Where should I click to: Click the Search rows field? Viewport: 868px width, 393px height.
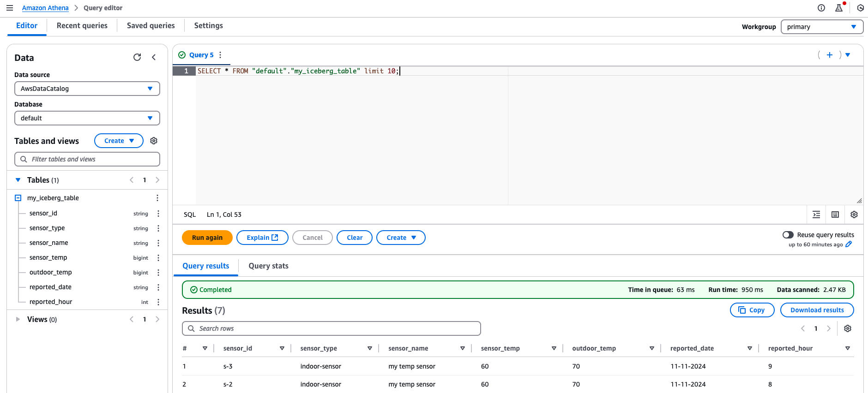332,328
